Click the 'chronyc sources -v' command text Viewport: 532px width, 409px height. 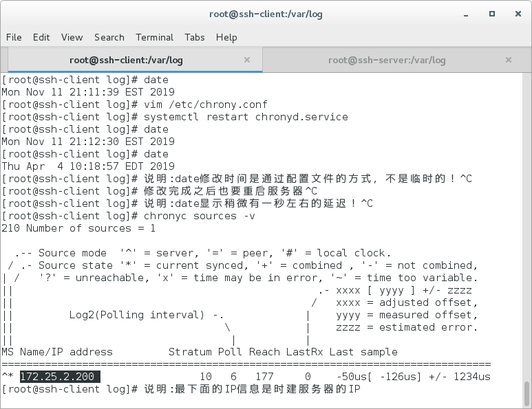pos(199,216)
